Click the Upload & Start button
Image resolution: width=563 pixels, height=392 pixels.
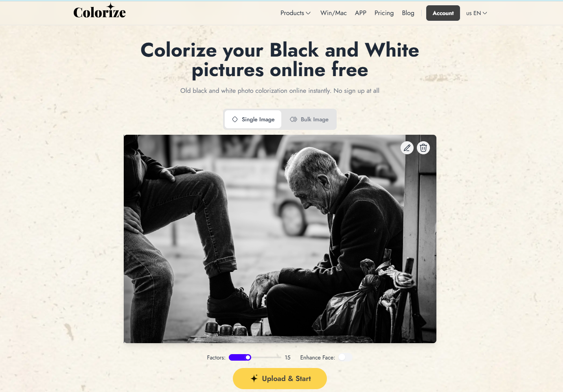(x=280, y=379)
